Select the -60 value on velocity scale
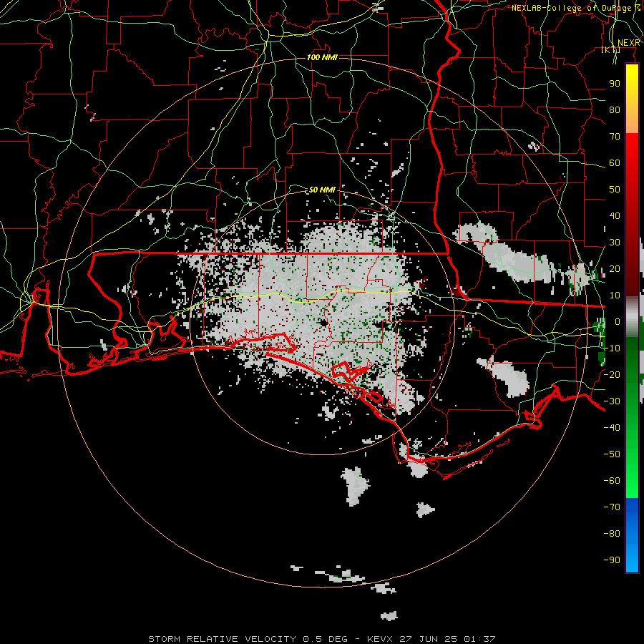The height and width of the screenshot is (644, 644). [x=612, y=481]
